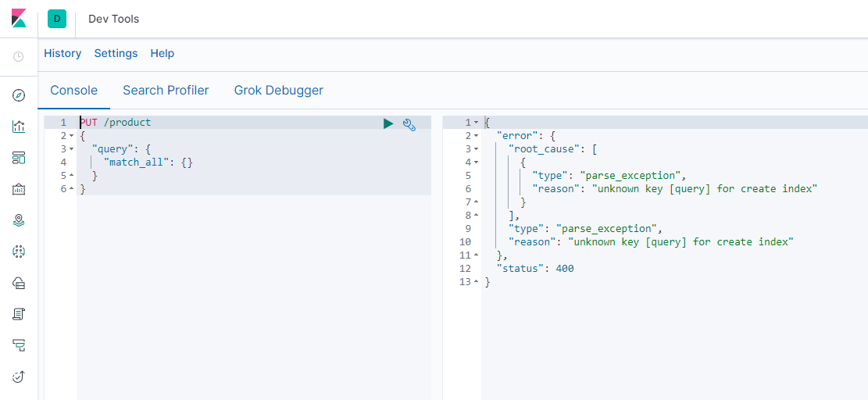Open the wrench request options menu

pyautogui.click(x=409, y=124)
